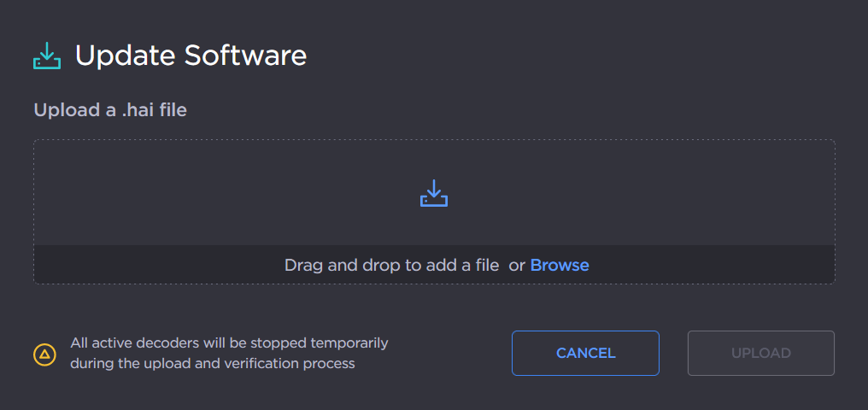Click the word "or" before Browse
Screen dimensions: 868x410
point(516,265)
